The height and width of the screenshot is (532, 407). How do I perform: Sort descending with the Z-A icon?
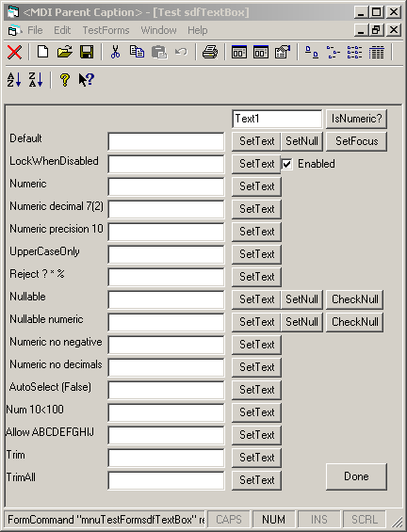coord(36,80)
